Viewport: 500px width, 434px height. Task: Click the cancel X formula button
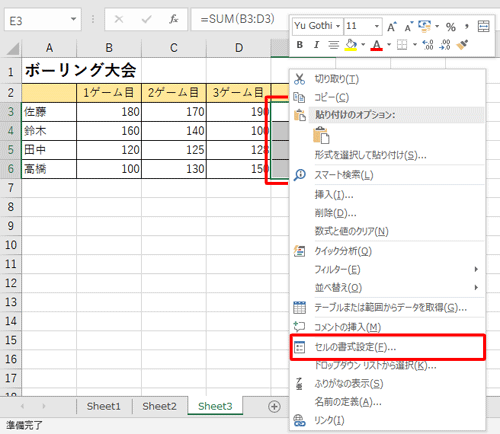point(119,19)
